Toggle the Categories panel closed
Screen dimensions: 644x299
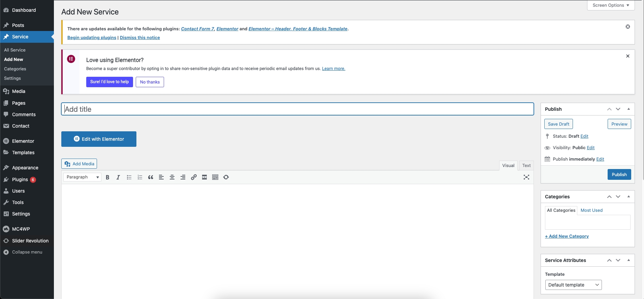[x=629, y=197]
